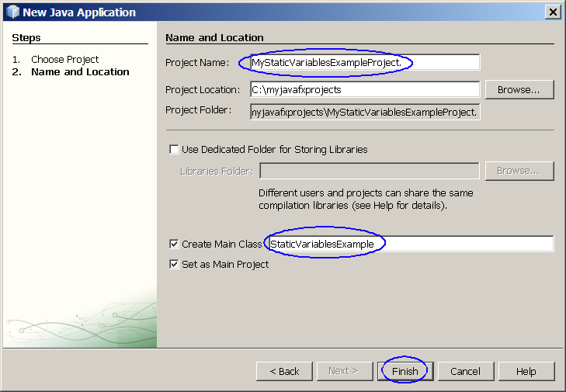The image size is (566, 392).
Task: Go back with the < Back button
Action: tap(284, 371)
